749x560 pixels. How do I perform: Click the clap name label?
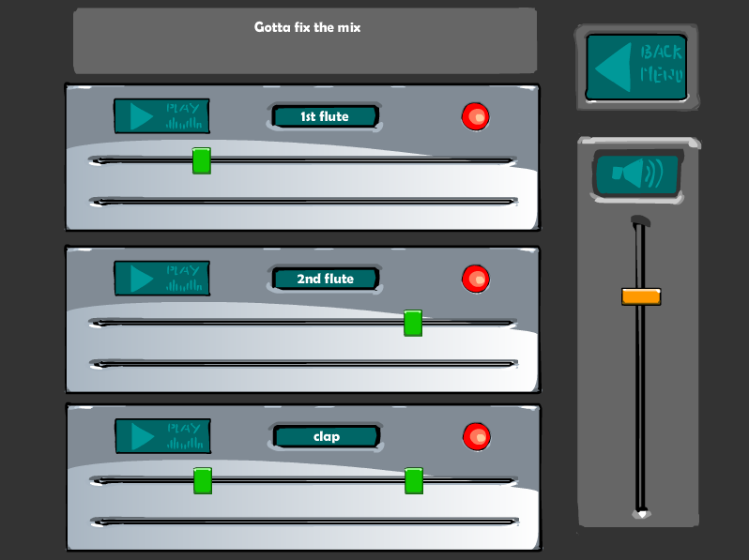click(x=326, y=436)
